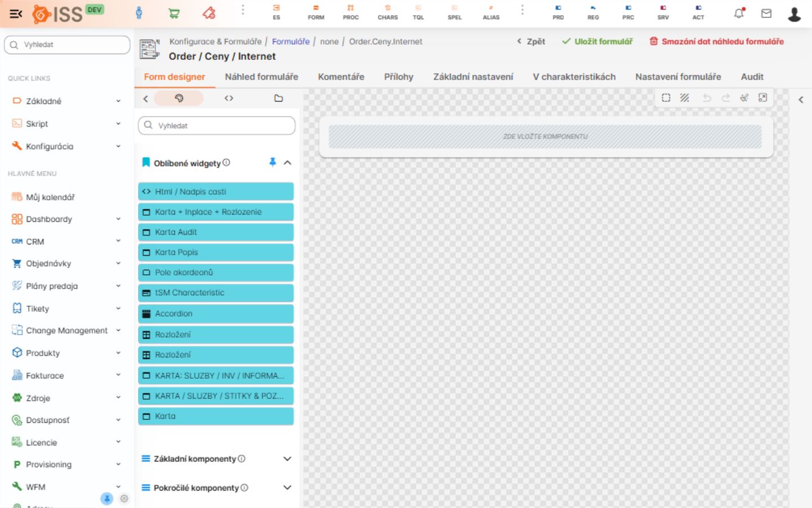This screenshot has width=812, height=508.
Task: Switch to the Náhled formuláře tab
Action: [x=262, y=77]
